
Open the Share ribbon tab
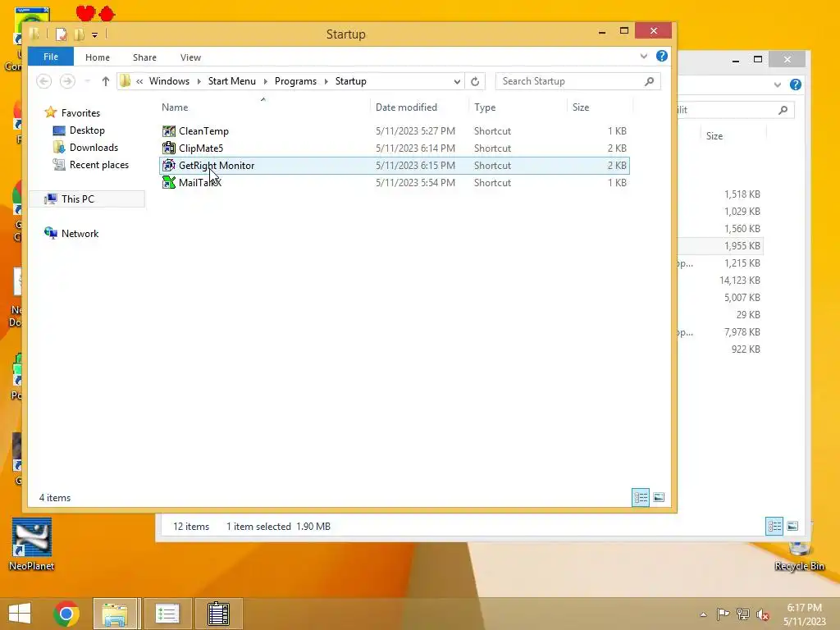pos(144,57)
